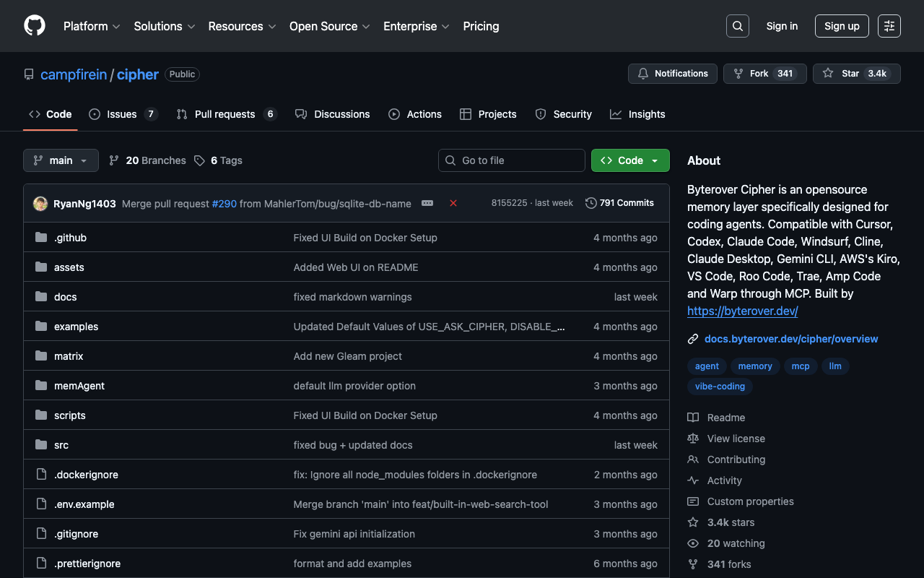This screenshot has width=924, height=578.
Task: Click the GitHub logo icon
Action: coord(35,26)
